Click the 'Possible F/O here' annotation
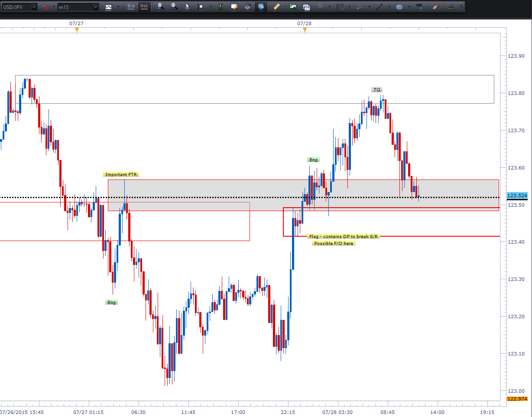The width and height of the screenshot is (532, 417). (x=334, y=244)
